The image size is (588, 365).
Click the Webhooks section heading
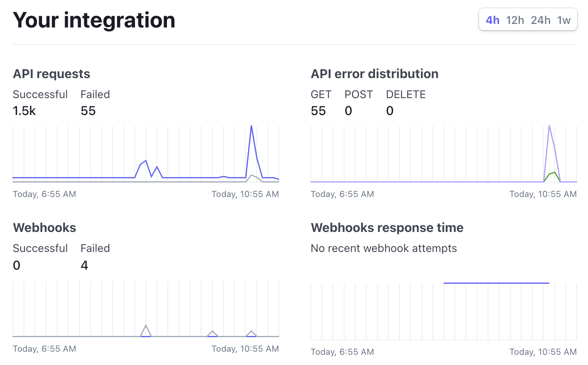point(44,228)
